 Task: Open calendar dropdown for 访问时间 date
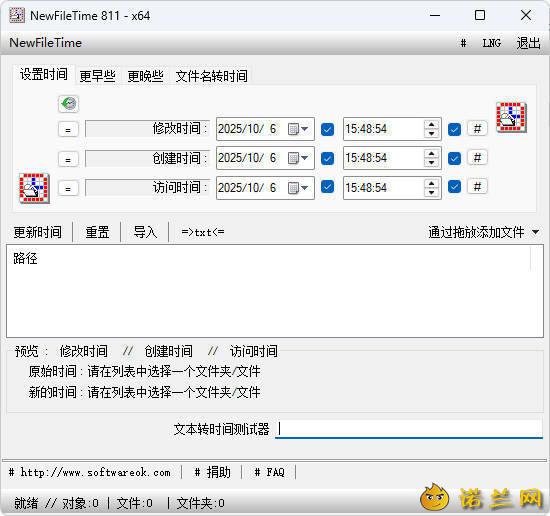(298, 188)
